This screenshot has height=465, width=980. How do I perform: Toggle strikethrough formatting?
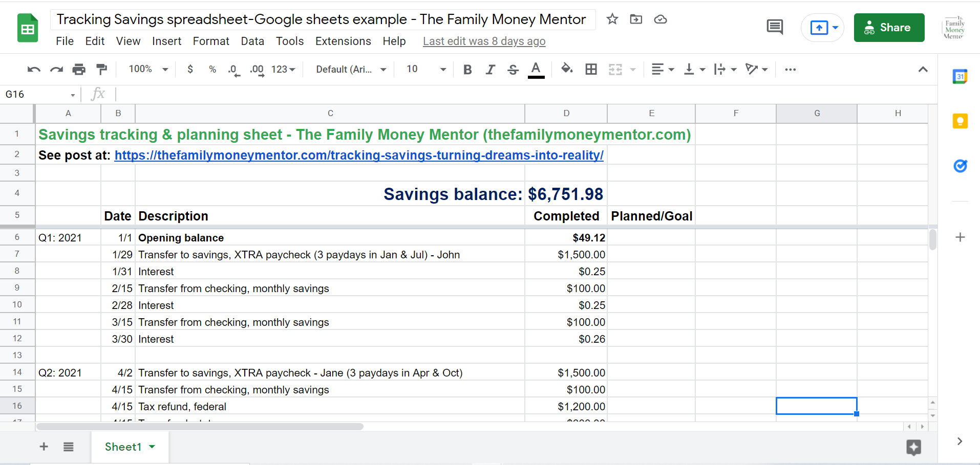point(513,70)
